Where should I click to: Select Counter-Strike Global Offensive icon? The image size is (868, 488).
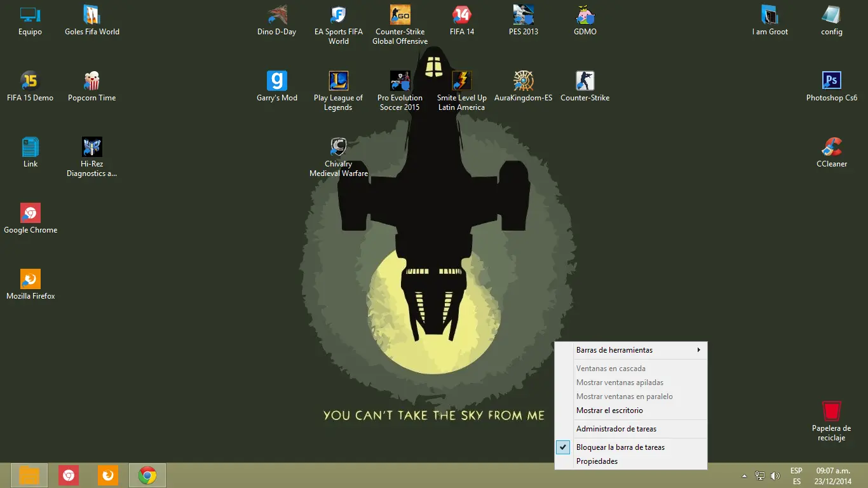point(400,25)
